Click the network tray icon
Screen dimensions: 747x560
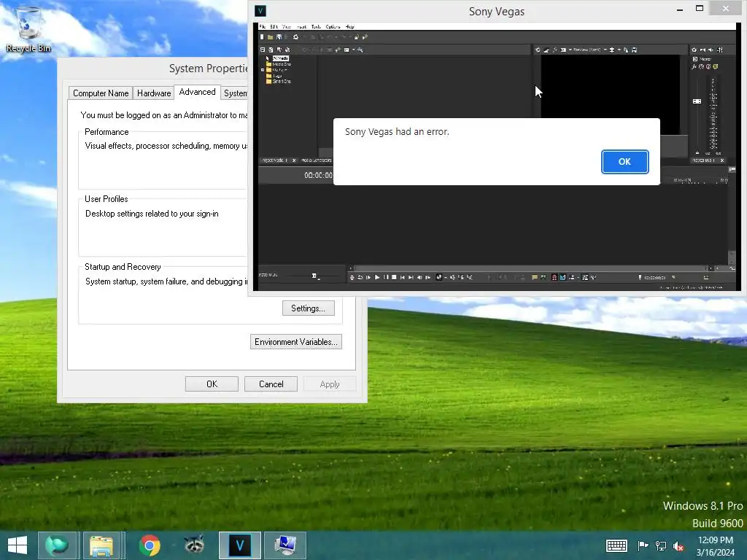661,545
